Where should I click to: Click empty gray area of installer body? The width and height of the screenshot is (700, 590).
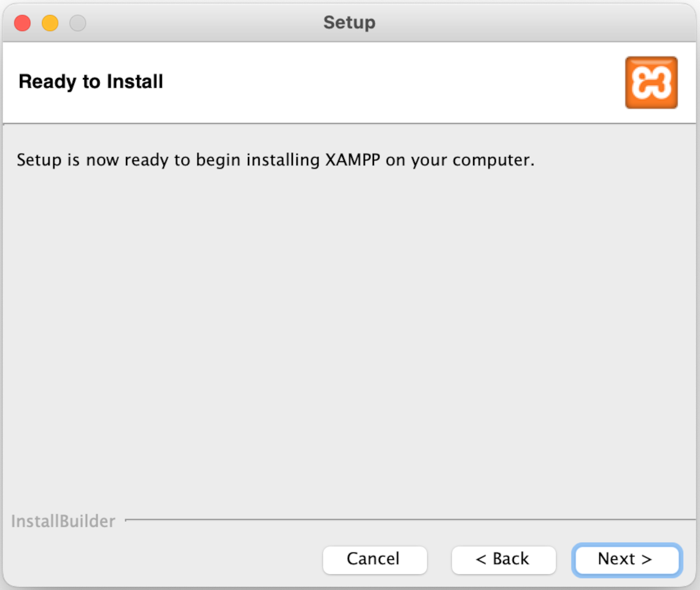point(350,338)
